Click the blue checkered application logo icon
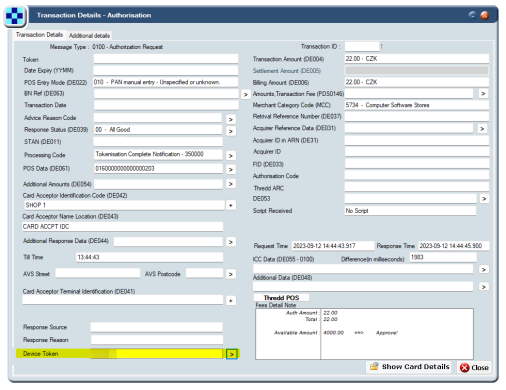The width and height of the screenshot is (506, 390). (x=15, y=16)
